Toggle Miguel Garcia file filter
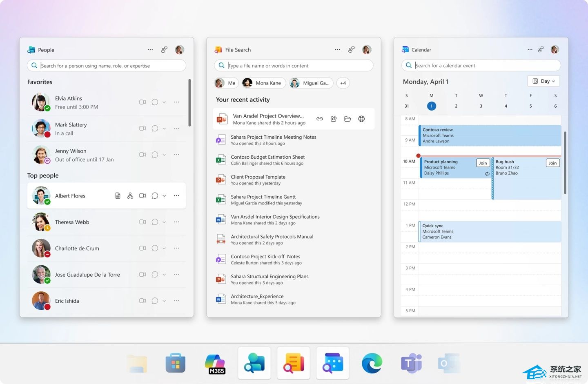This screenshot has height=384, width=588. pyautogui.click(x=311, y=83)
